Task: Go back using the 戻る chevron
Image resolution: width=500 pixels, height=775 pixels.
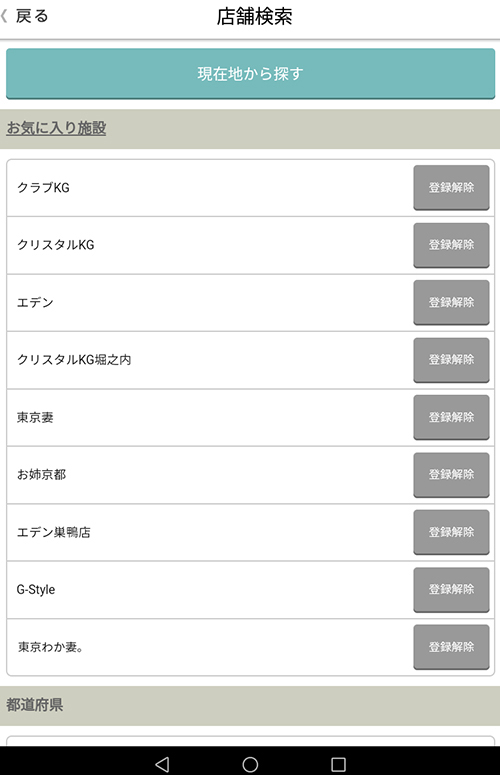Action: click(25, 16)
